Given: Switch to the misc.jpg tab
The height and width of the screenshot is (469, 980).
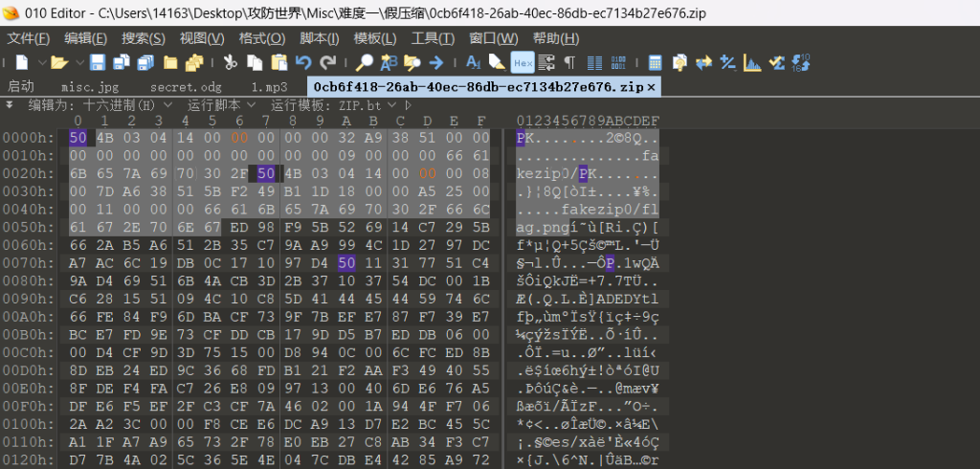Looking at the screenshot, I should click(95, 86).
